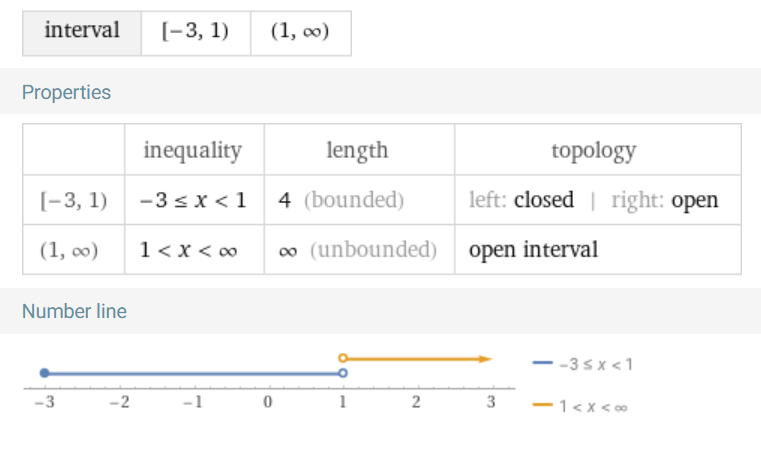Click the "1 < x < ∞" legend label
This screenshot has height=451, width=761.
(x=594, y=406)
